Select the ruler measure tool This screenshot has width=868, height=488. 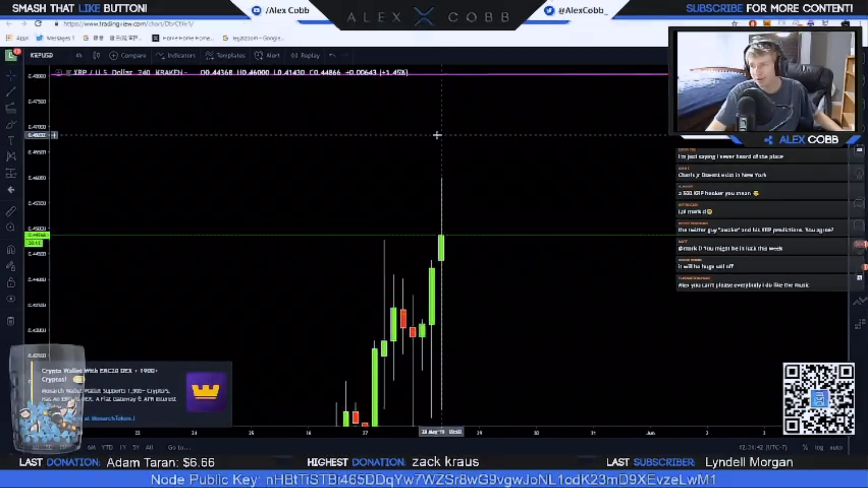tap(11, 211)
